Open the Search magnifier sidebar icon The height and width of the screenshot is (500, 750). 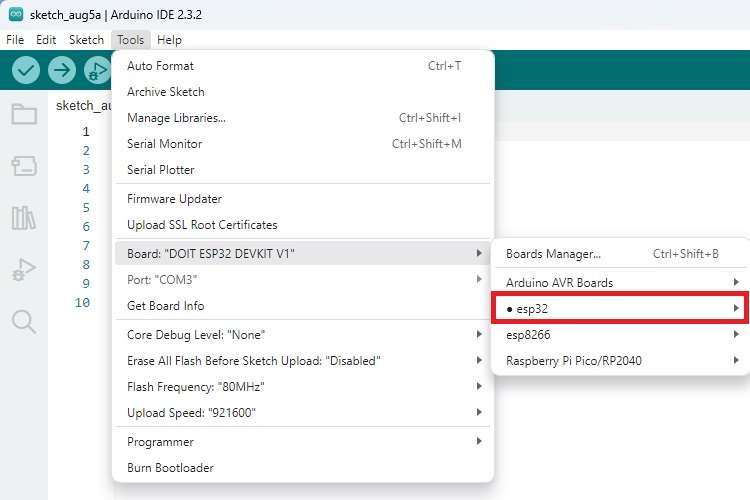pos(24,322)
